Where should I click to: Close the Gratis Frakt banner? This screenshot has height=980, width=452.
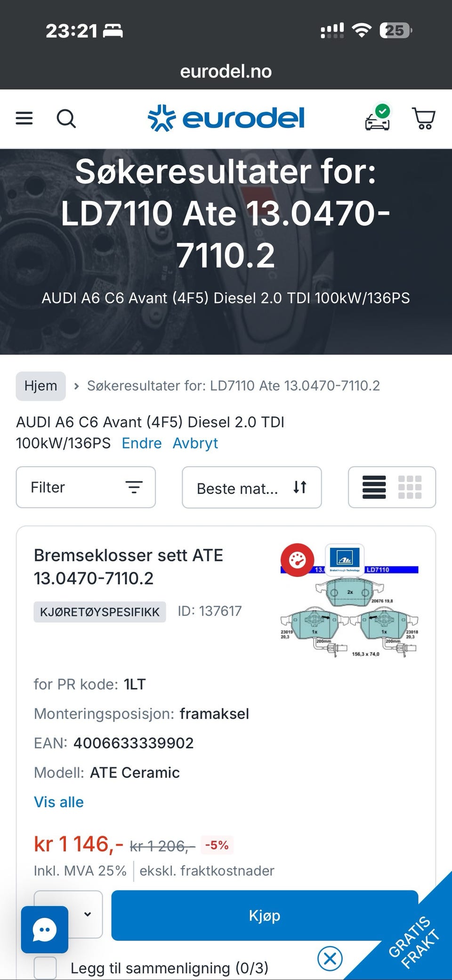(x=330, y=958)
